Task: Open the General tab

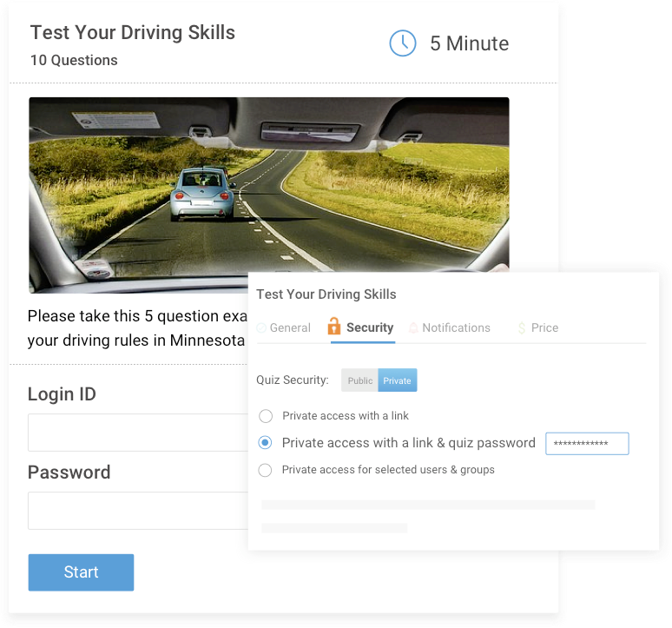Action: pos(284,328)
